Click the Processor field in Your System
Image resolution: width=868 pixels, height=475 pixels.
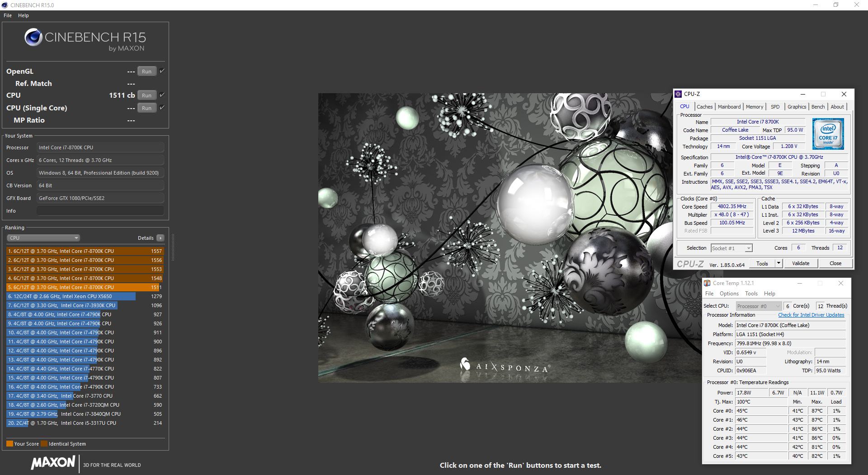point(100,147)
